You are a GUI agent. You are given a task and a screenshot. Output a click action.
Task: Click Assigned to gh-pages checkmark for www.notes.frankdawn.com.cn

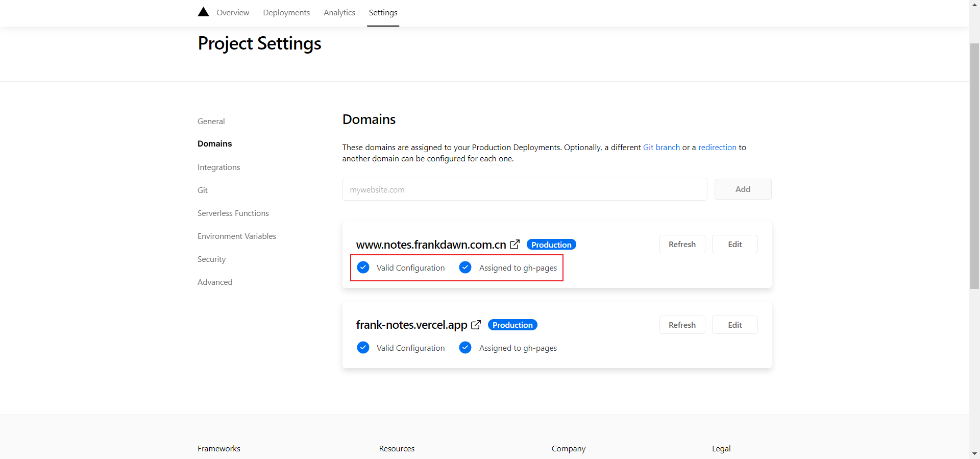(x=465, y=268)
